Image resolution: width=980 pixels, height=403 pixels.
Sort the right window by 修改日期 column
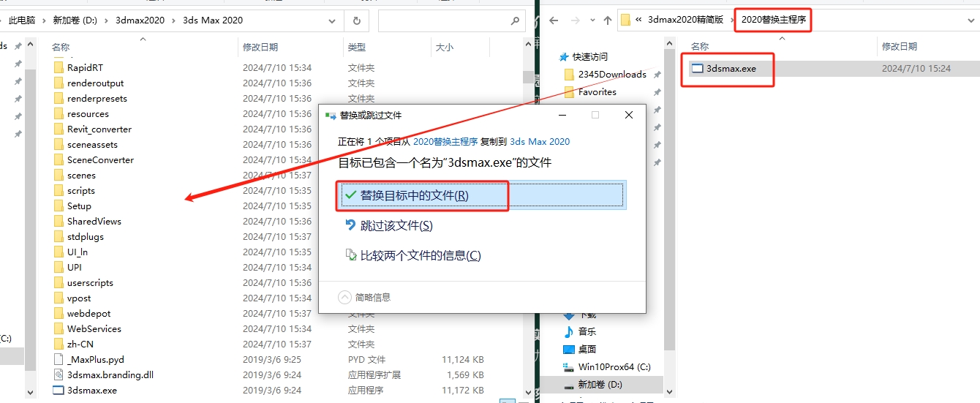[x=900, y=47]
